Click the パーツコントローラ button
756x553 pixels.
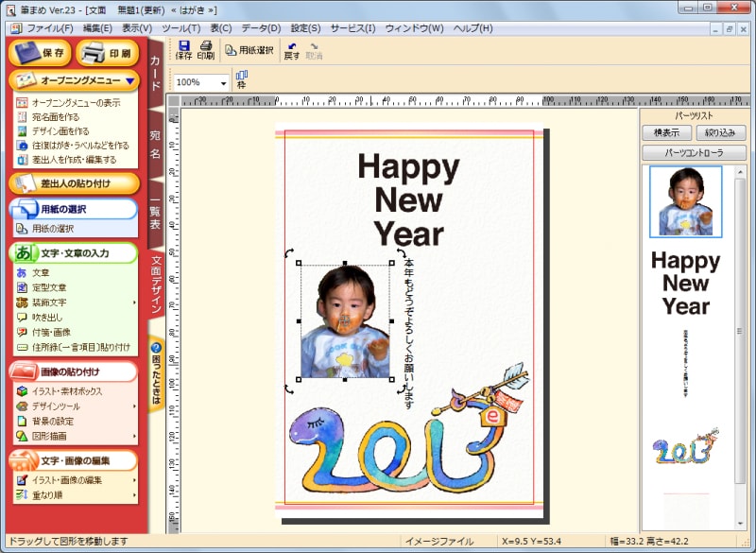coord(694,152)
